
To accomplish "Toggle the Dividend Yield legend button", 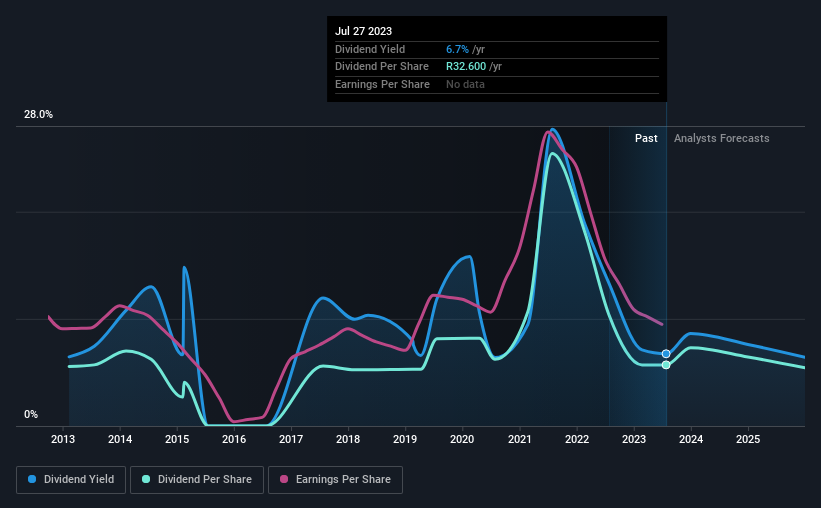I will click(71, 480).
